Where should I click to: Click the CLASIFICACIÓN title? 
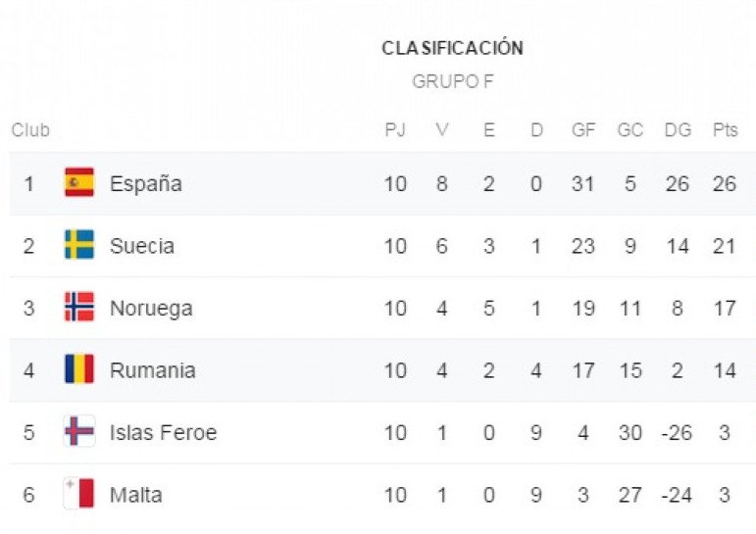(452, 48)
